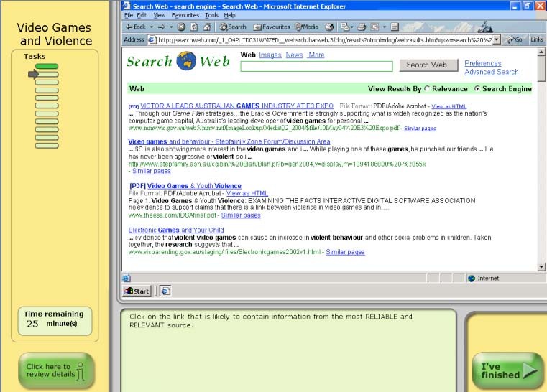This screenshot has width=547, height=392.
Task: Open the More search options link
Action: click(316, 55)
